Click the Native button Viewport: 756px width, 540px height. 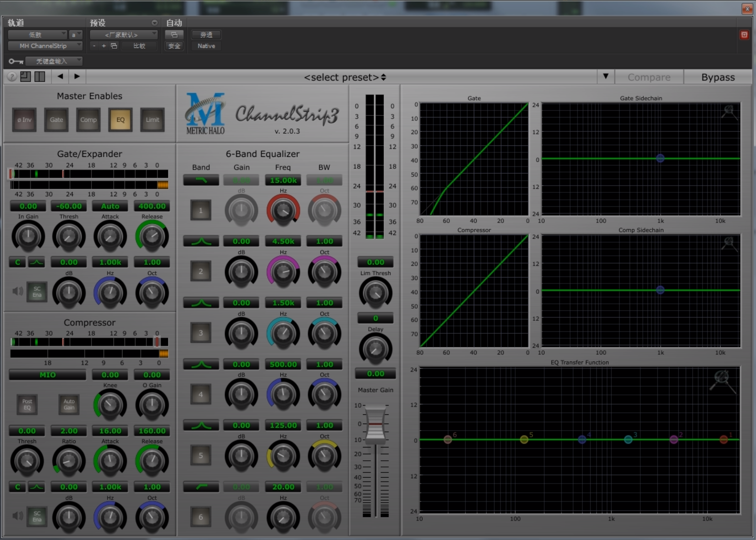coord(206,46)
